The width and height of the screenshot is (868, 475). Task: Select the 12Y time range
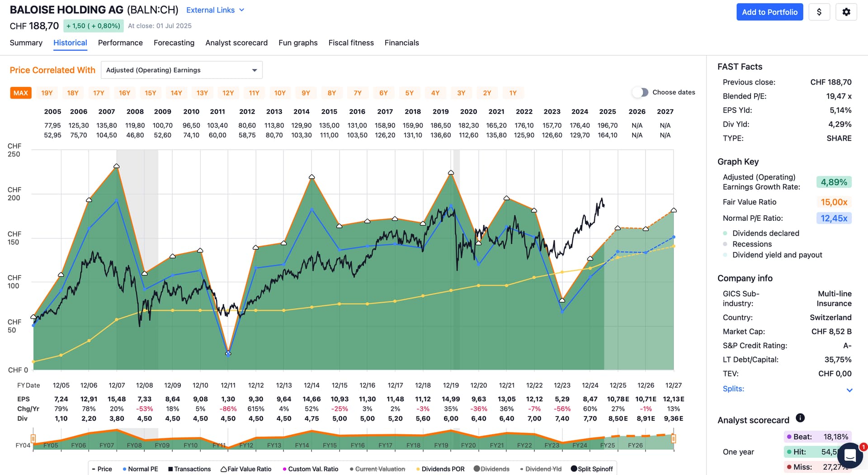[228, 93]
